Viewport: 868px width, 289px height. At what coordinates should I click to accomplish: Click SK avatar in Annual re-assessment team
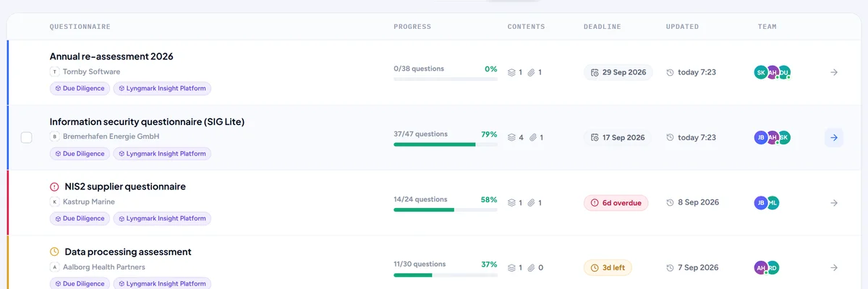[761, 72]
